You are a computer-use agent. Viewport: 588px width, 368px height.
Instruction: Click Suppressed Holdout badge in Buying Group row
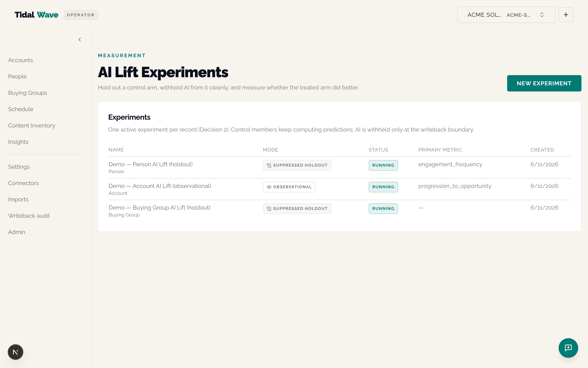[297, 209]
